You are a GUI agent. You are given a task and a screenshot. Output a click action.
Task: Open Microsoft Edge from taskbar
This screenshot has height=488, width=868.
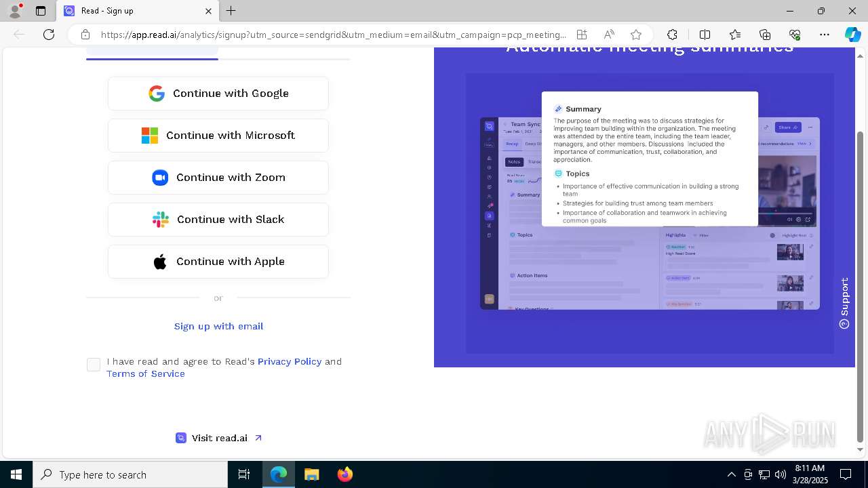(x=279, y=474)
